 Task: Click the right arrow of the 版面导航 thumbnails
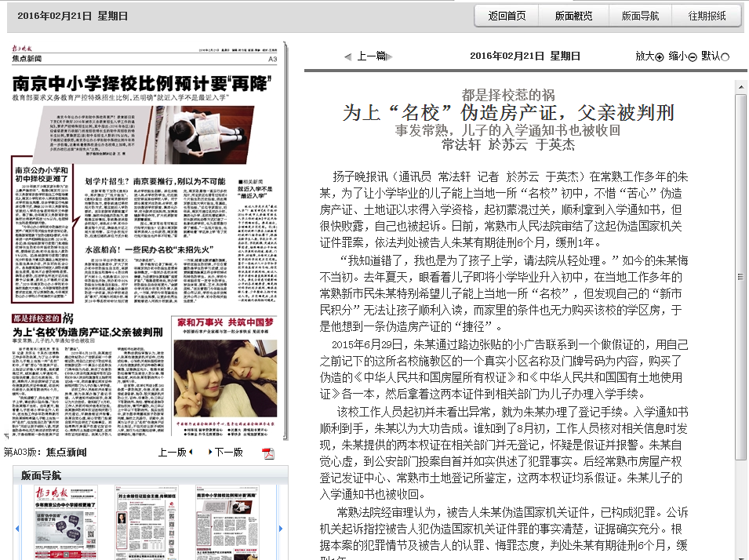click(281, 529)
